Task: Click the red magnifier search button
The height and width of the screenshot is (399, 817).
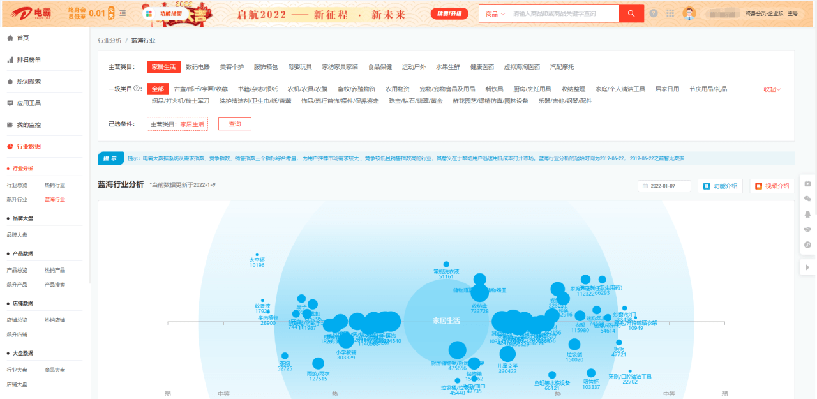Action: click(x=632, y=14)
